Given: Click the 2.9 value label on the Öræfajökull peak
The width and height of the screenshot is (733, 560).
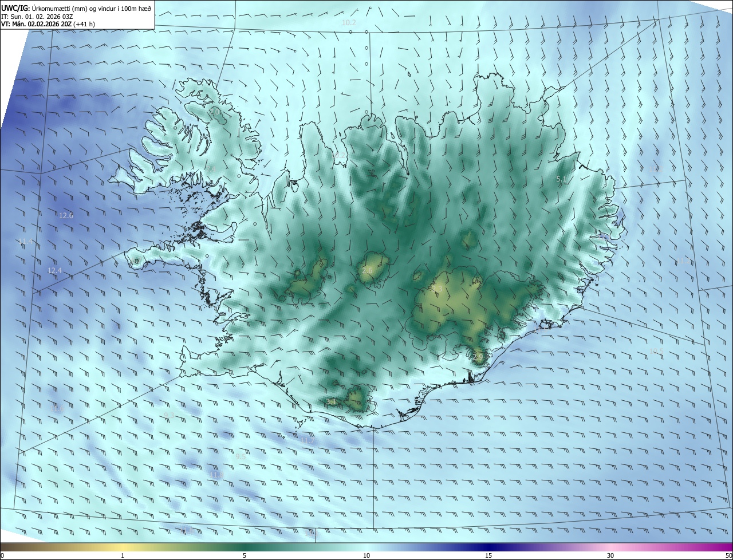Looking at the screenshot, I should pyautogui.click(x=479, y=357).
